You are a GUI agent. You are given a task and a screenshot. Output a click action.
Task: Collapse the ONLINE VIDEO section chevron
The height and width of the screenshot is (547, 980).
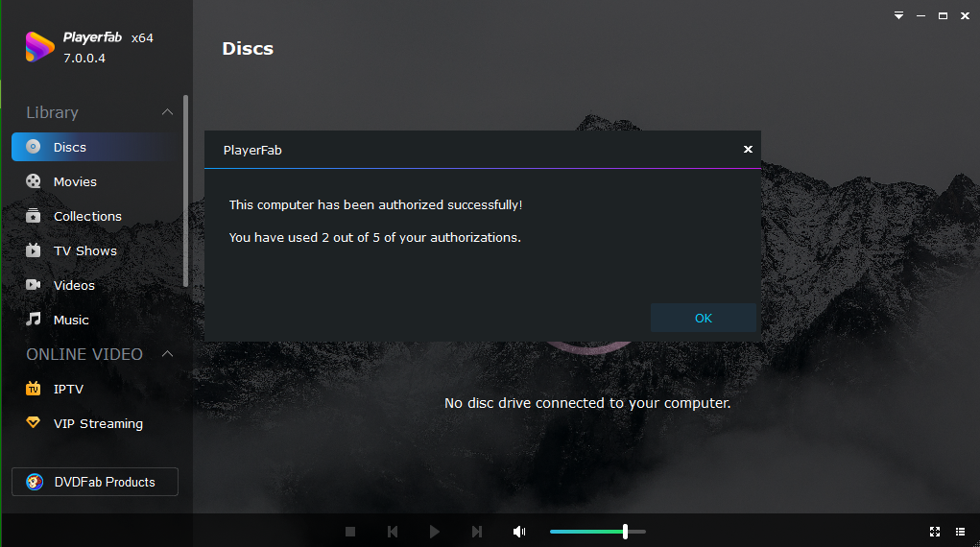(167, 354)
